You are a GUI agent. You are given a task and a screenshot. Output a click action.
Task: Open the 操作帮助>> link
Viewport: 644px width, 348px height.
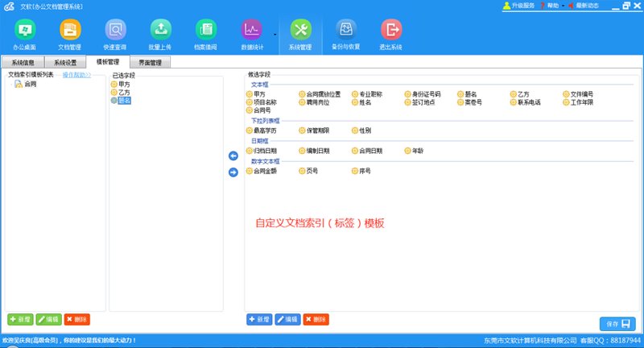pos(76,75)
